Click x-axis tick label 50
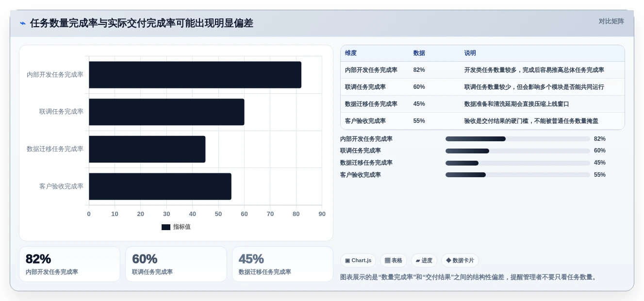Screen dimensions: 644x301 tap(218, 214)
